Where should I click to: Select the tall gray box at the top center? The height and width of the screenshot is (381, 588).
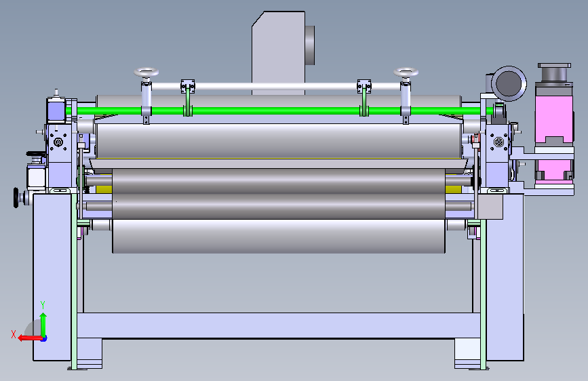[278, 52]
